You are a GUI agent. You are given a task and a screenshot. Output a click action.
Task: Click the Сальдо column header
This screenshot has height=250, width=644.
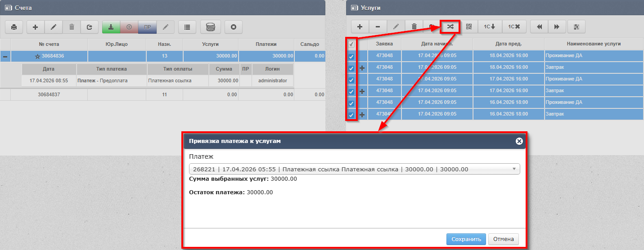(x=310, y=44)
